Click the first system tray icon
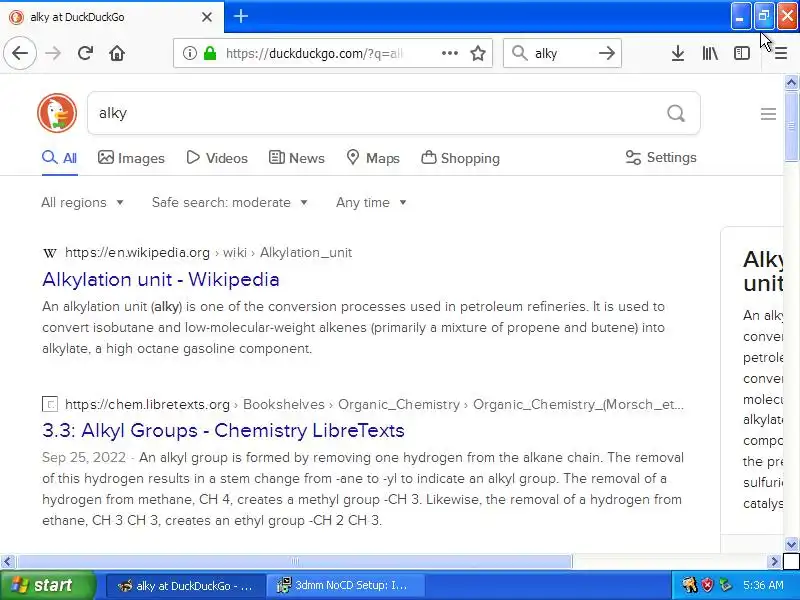800x600 pixels. 689,585
